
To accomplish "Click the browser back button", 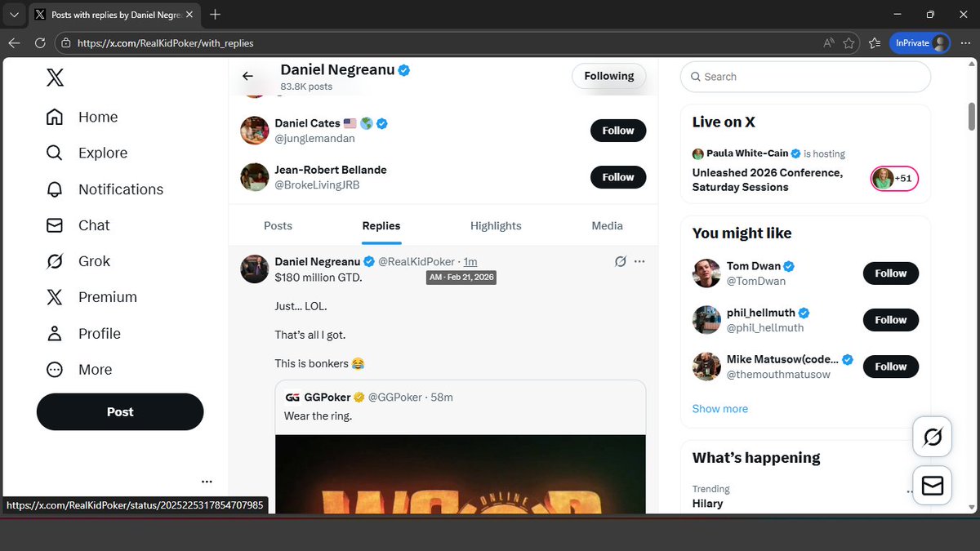I will [x=15, y=42].
